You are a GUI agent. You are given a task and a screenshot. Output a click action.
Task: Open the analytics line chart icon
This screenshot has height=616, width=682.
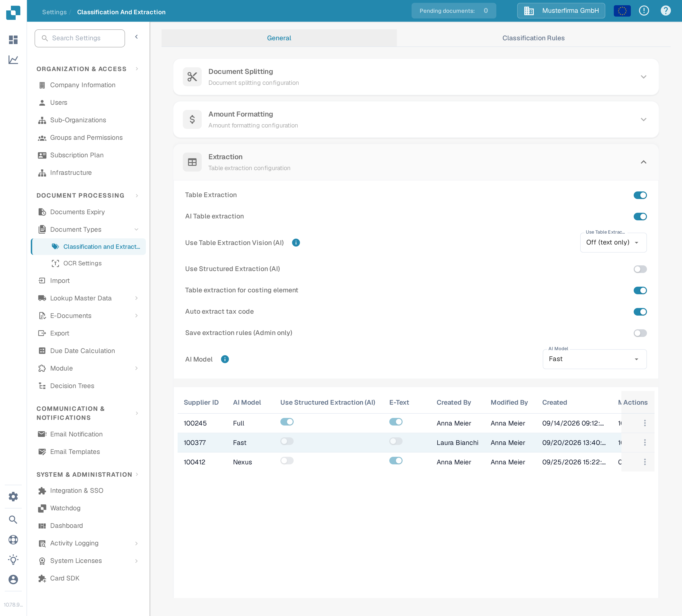click(13, 60)
